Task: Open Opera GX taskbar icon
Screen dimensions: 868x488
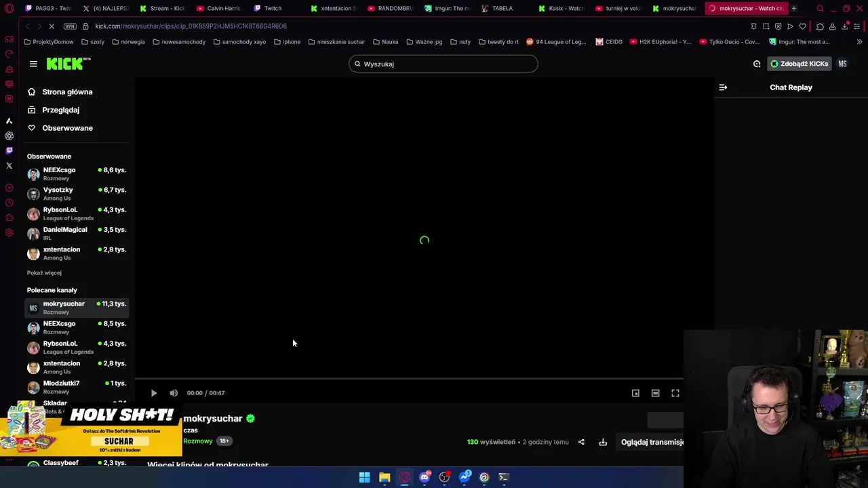Action: click(405, 477)
